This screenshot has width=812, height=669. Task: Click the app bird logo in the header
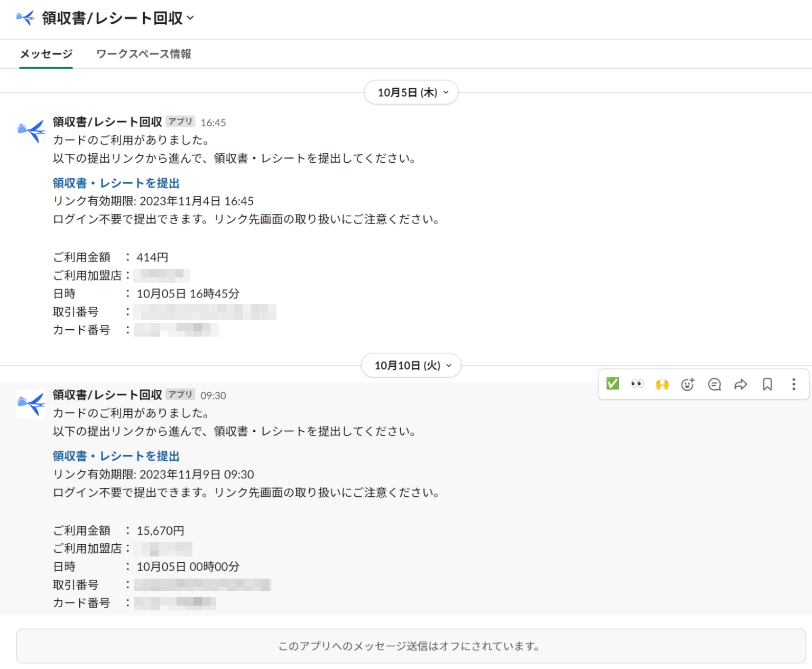(x=25, y=18)
